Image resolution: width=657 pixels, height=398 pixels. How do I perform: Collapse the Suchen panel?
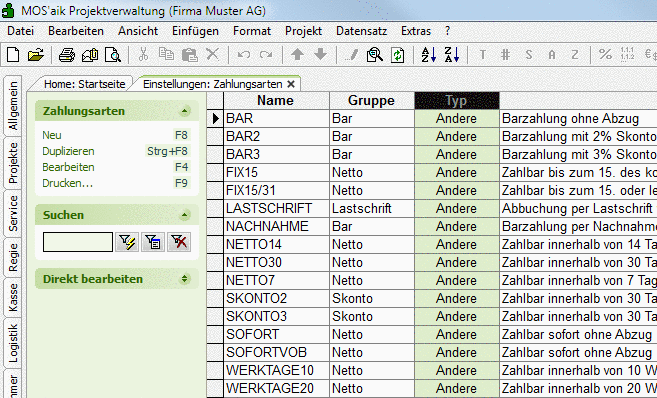[x=184, y=215]
